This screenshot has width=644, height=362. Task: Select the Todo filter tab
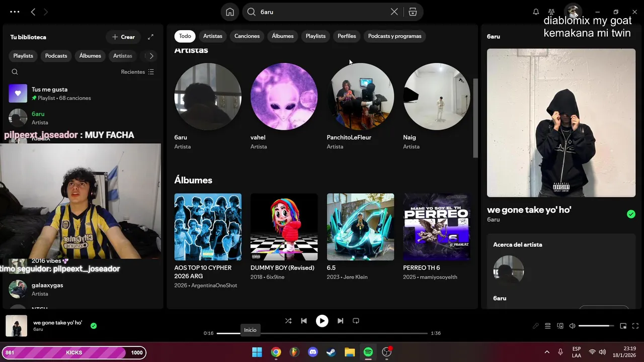point(185,36)
